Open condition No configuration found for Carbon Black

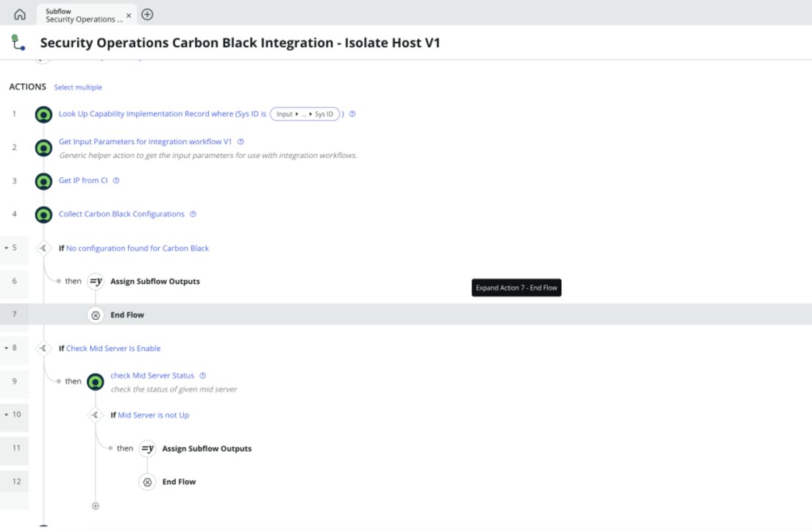(x=138, y=248)
